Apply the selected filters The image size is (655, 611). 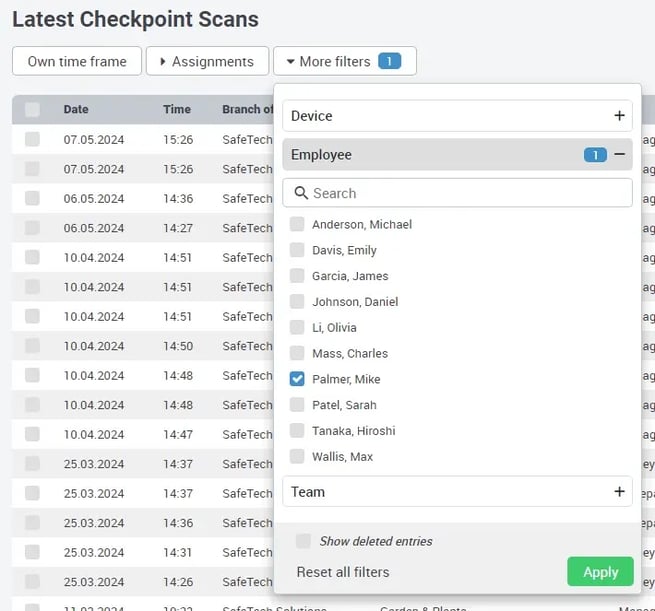tap(600, 571)
